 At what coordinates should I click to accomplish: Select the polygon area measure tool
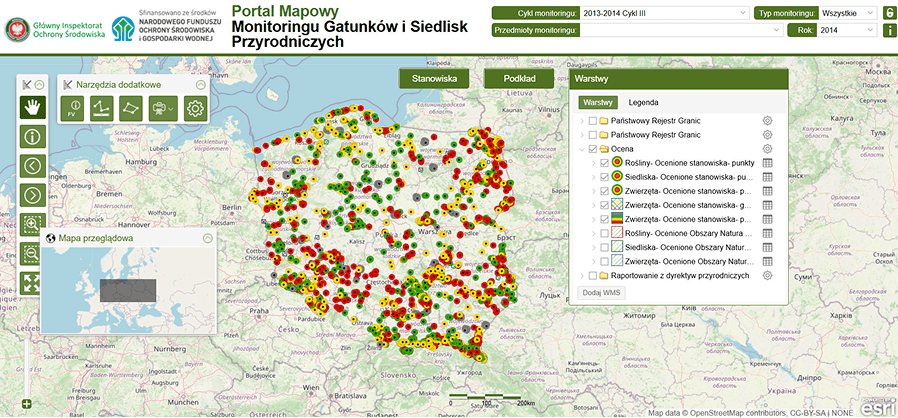[x=131, y=108]
